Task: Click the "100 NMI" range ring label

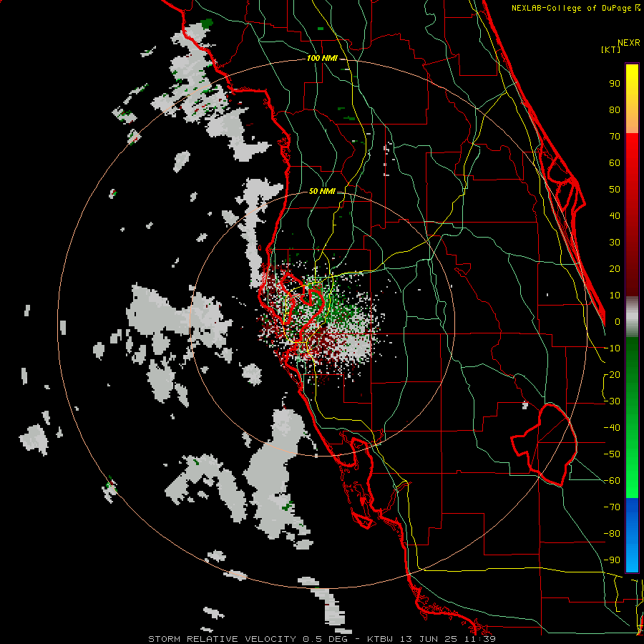Action: click(x=322, y=59)
